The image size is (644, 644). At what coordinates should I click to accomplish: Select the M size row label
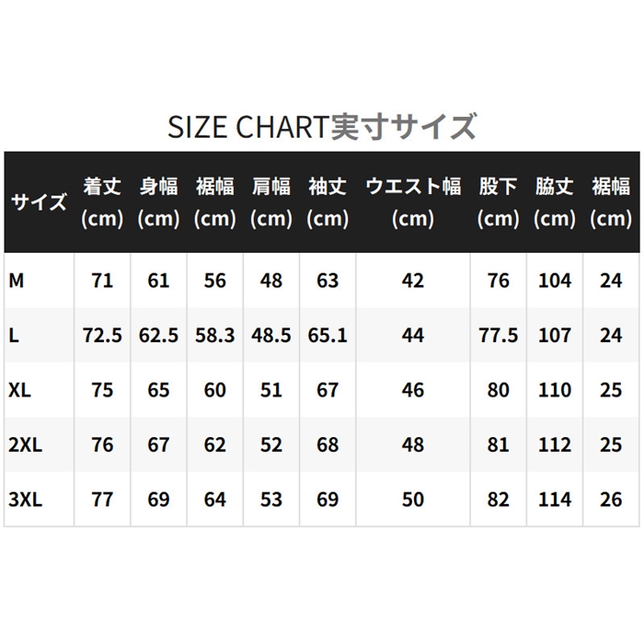17,281
